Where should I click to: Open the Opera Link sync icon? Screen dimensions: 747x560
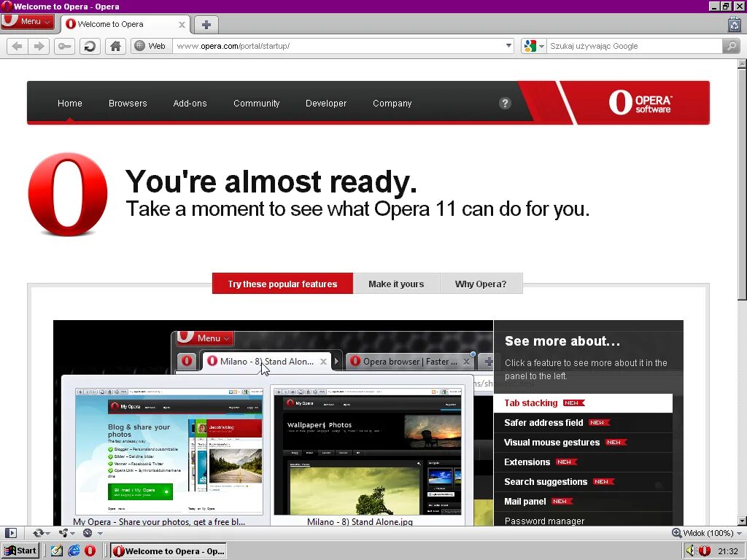click(38, 533)
